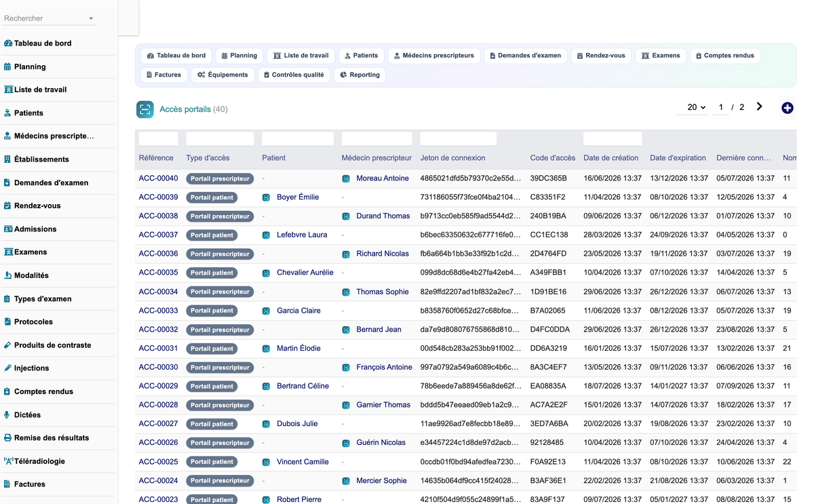Open Planning top tab
This screenshot has height=504, width=814.
coord(239,56)
